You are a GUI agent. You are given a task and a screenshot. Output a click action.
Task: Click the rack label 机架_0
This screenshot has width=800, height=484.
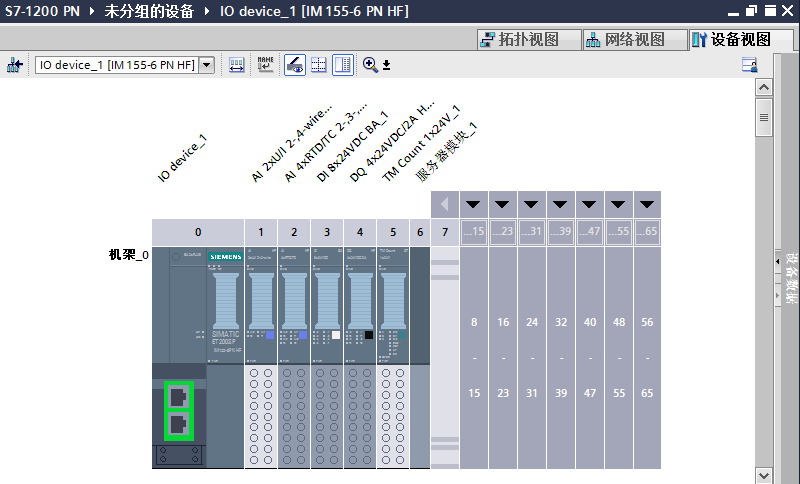tap(129, 254)
